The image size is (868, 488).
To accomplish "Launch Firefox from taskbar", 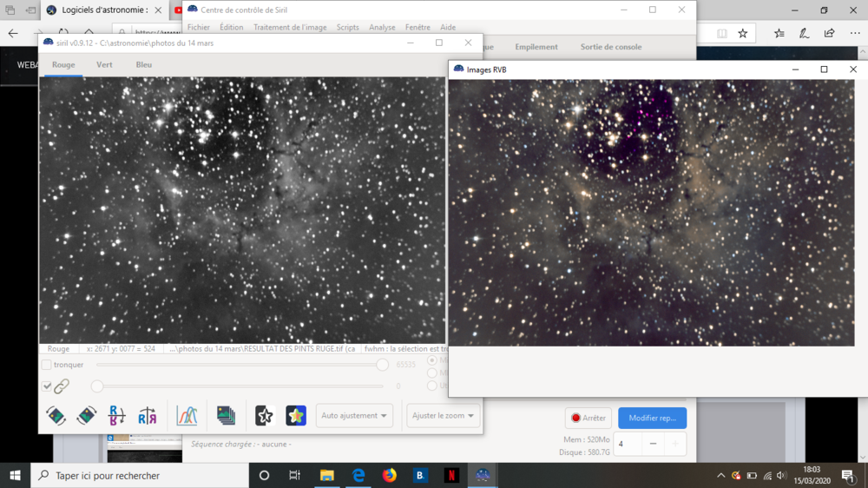I will point(389,475).
